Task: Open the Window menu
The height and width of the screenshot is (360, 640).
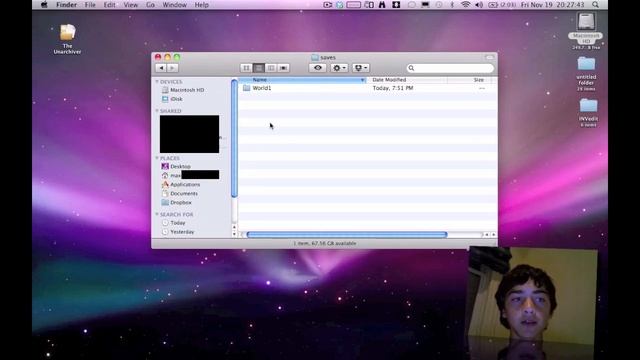Action: coord(174,5)
